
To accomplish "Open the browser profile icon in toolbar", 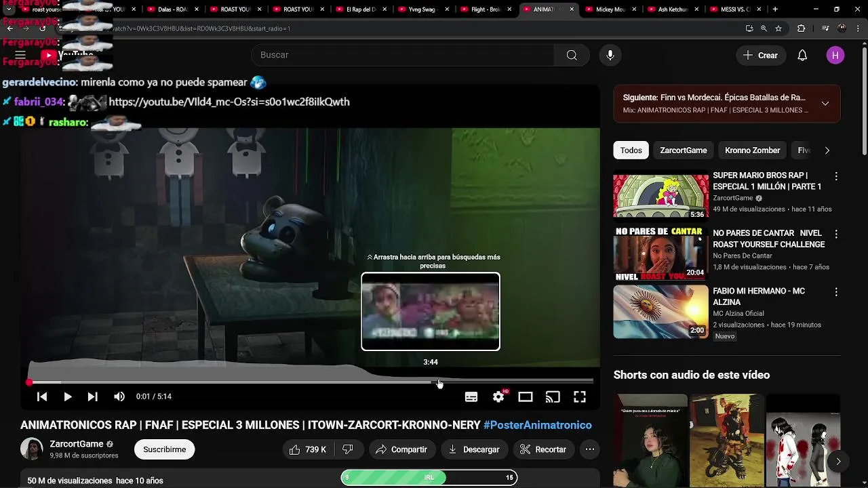I will (x=842, y=28).
